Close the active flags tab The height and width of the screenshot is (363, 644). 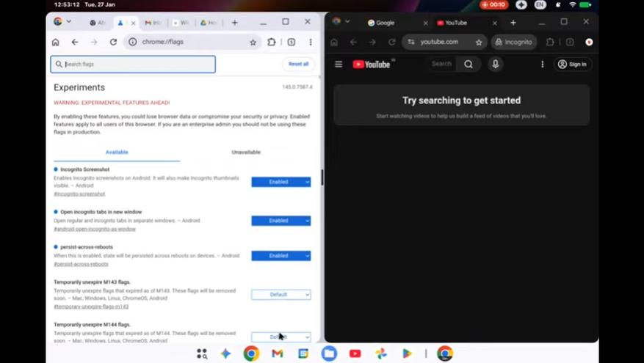pos(133,23)
